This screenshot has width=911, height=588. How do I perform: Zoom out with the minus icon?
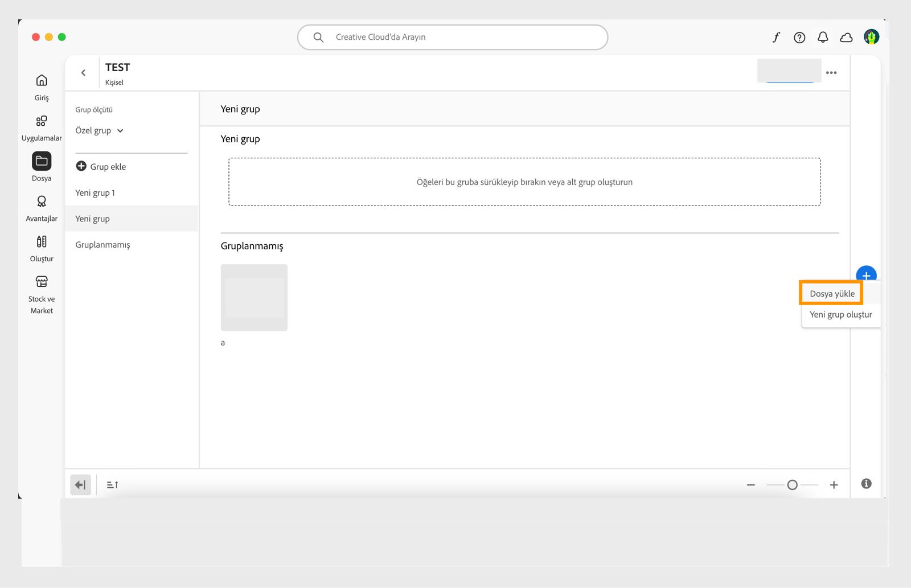tap(751, 485)
